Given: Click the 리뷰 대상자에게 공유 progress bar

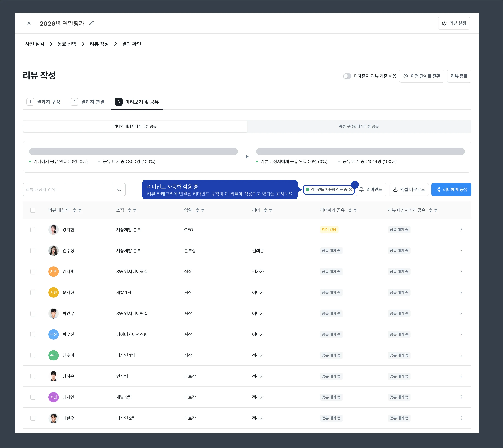Looking at the screenshot, I should 360,151.
